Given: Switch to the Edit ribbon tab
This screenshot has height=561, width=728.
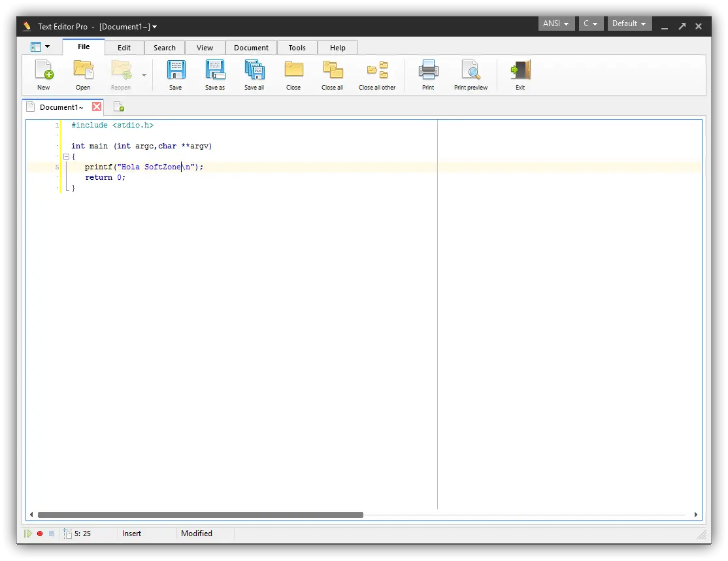Looking at the screenshot, I should pos(124,47).
